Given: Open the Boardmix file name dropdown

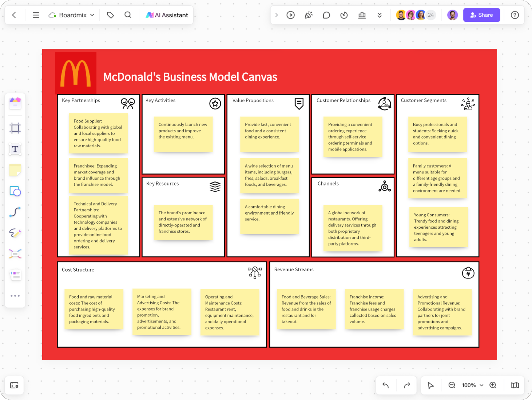Looking at the screenshot, I should point(72,15).
